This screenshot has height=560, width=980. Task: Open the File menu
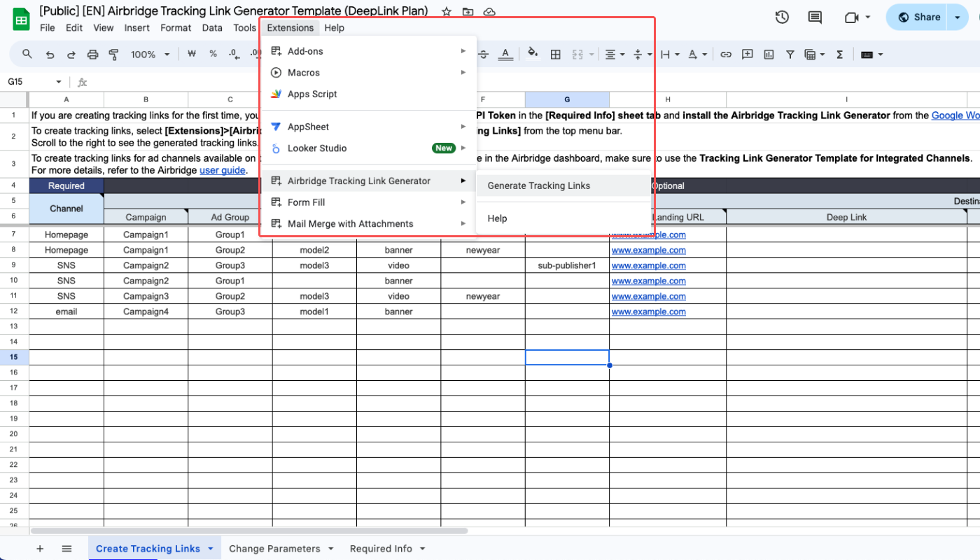(x=48, y=28)
